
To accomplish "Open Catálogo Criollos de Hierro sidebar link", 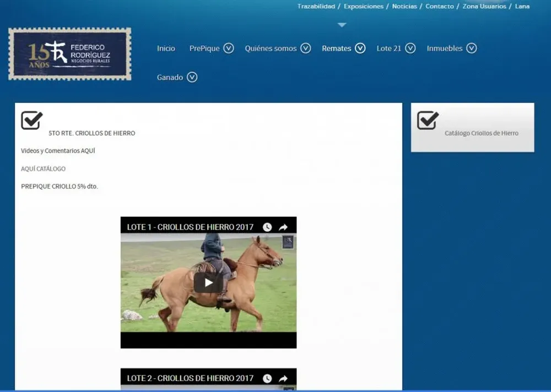I will [481, 133].
